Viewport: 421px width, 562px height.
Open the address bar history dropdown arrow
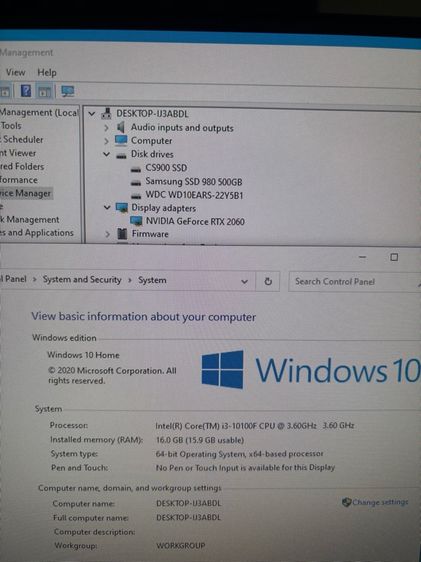[x=245, y=282]
